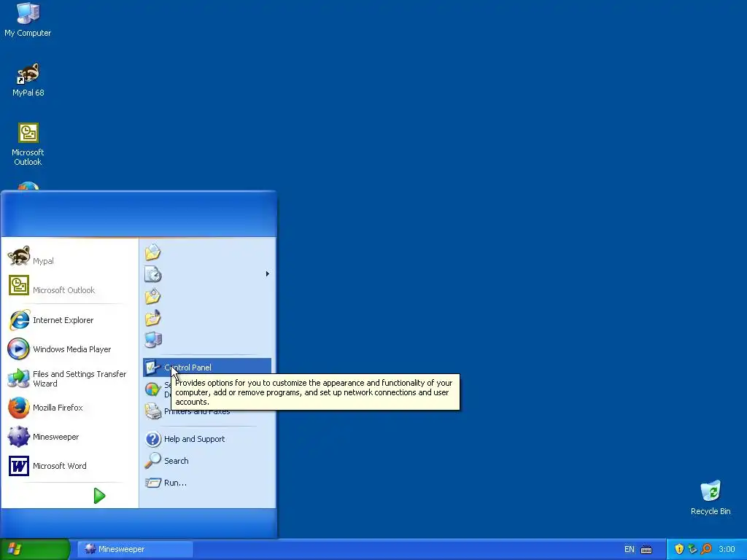Launch Mypal from Start menu

pyautogui.click(x=69, y=257)
